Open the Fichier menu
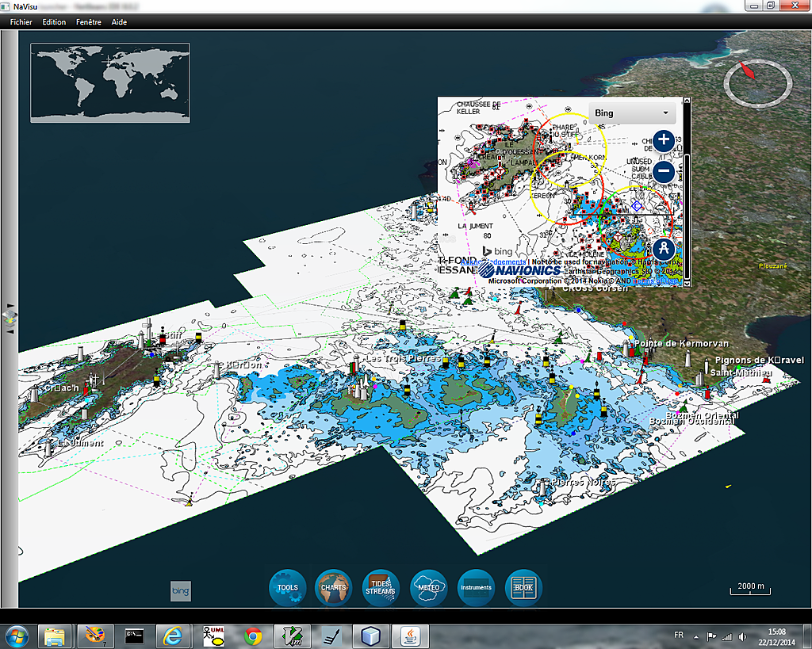 [x=21, y=21]
